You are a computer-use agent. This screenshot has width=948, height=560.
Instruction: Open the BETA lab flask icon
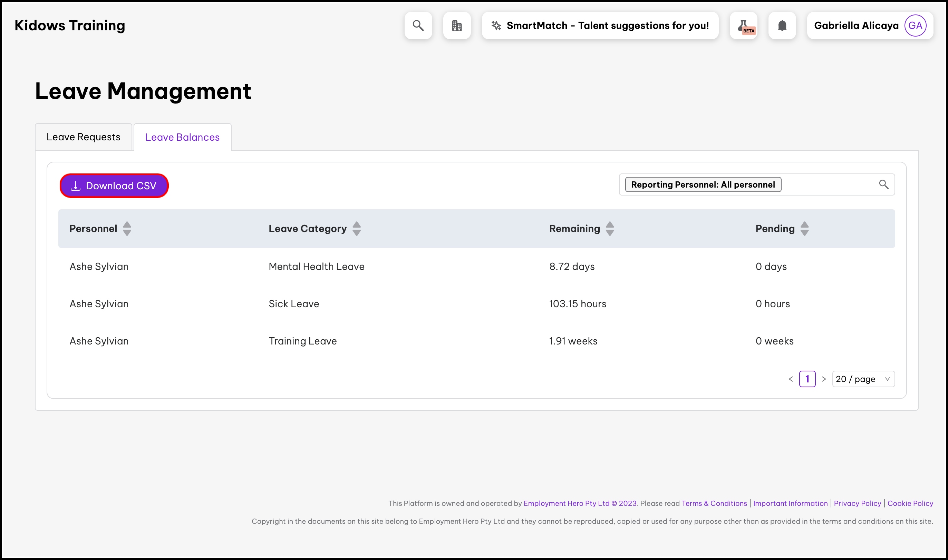pos(743,25)
